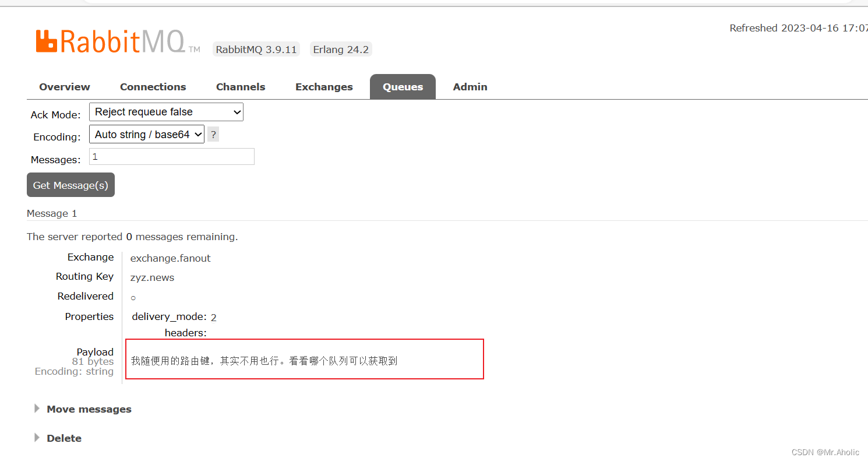Viewport: 868px width, 461px height.
Task: Click the headers property label
Action: tap(186, 333)
